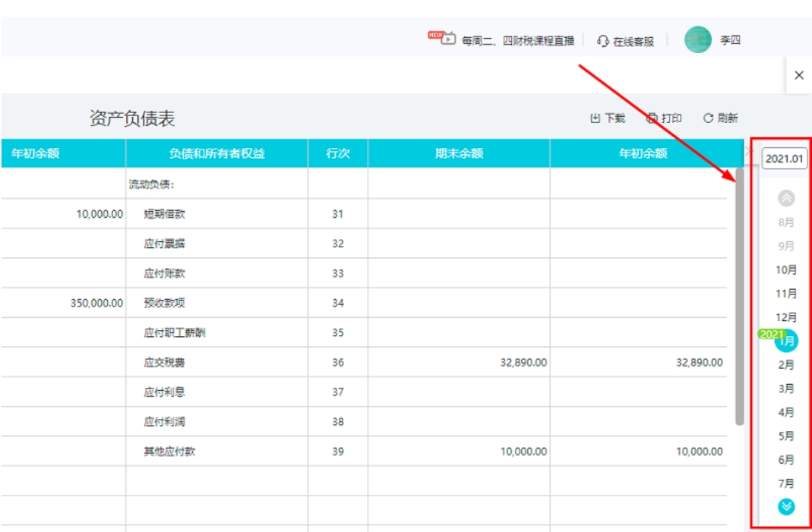Screen dimensions: 812x532
Task: Select 11月 in the period timeline
Action: (x=786, y=294)
